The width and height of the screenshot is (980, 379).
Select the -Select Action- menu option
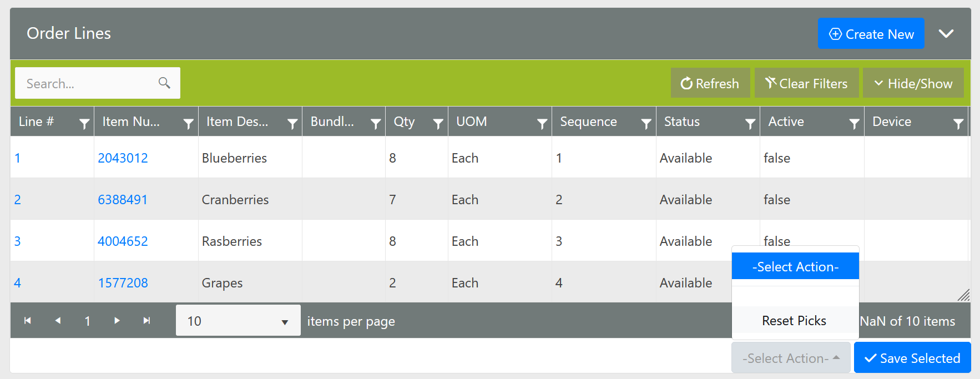(x=795, y=267)
